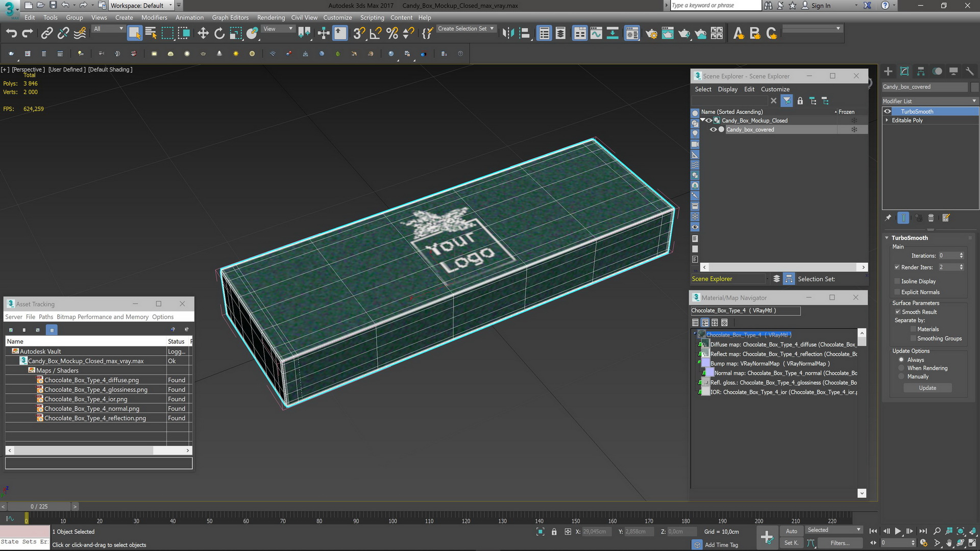Click the Key Filters... button

[840, 543]
